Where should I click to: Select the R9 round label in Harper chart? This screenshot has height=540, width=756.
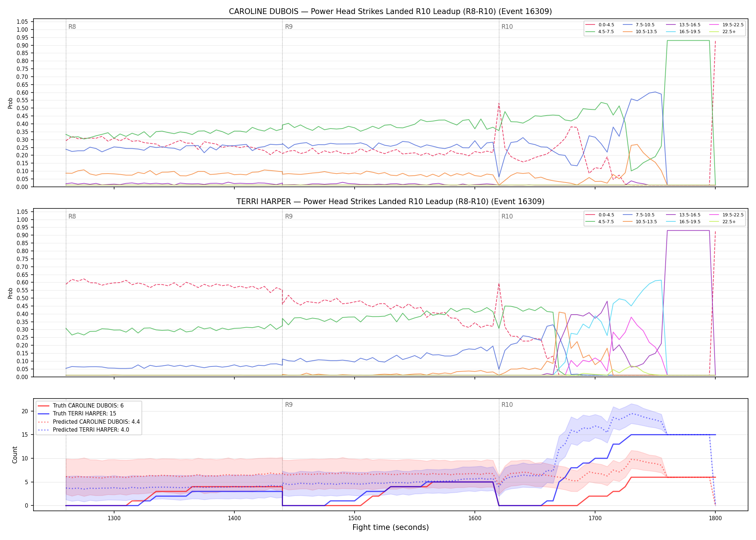289,216
